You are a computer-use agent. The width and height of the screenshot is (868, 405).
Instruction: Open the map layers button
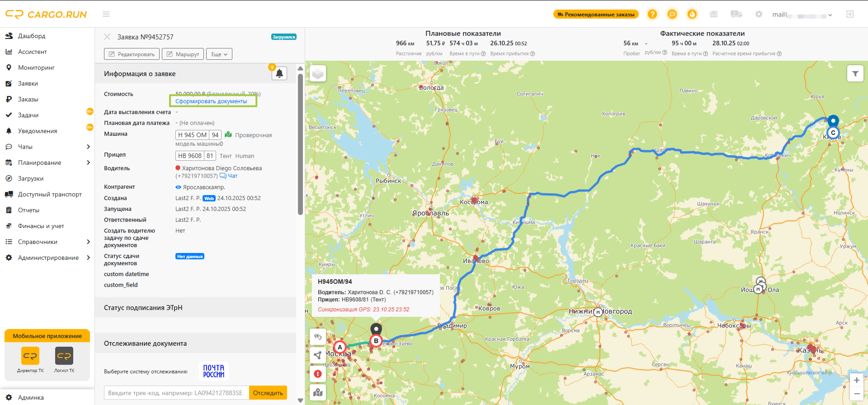[318, 73]
